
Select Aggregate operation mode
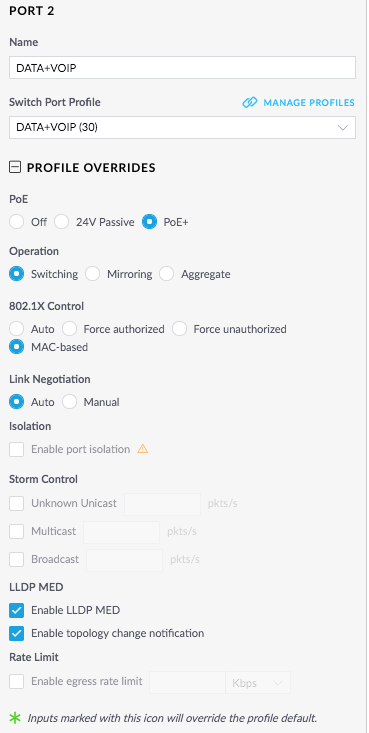(166, 274)
